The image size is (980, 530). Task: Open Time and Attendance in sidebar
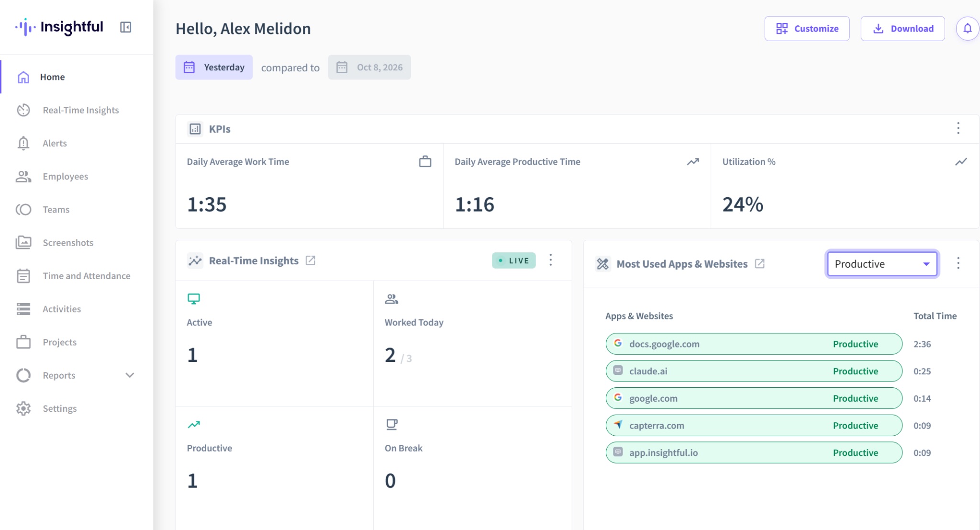[x=77, y=276]
